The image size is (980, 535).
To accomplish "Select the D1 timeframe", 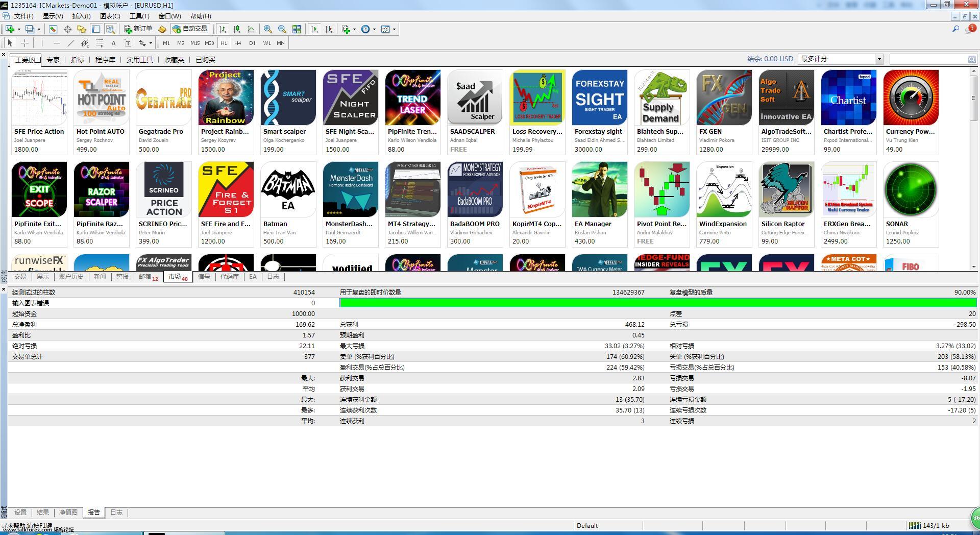I will 252,43.
